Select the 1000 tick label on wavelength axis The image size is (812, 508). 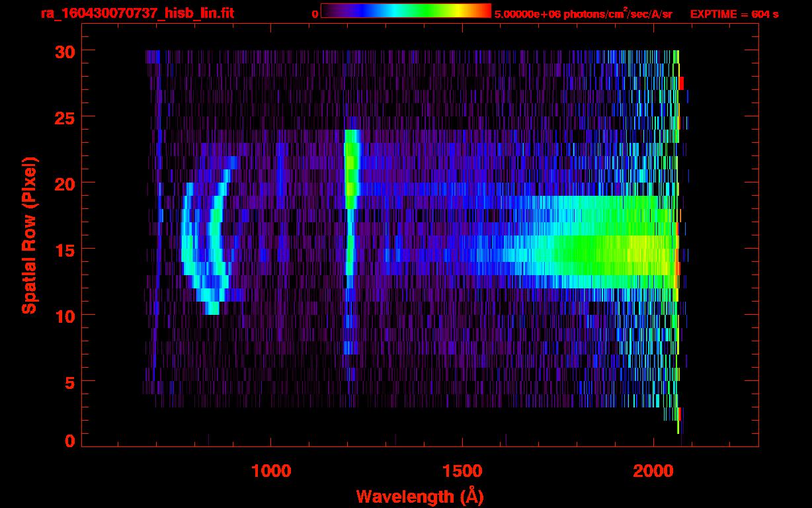point(271,471)
